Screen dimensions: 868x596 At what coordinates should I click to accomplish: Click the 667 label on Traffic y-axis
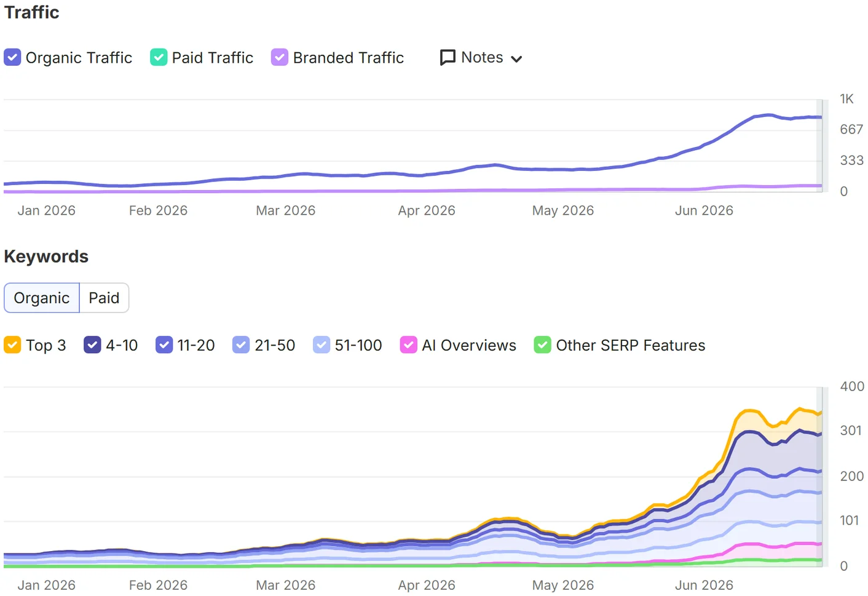[x=851, y=130]
